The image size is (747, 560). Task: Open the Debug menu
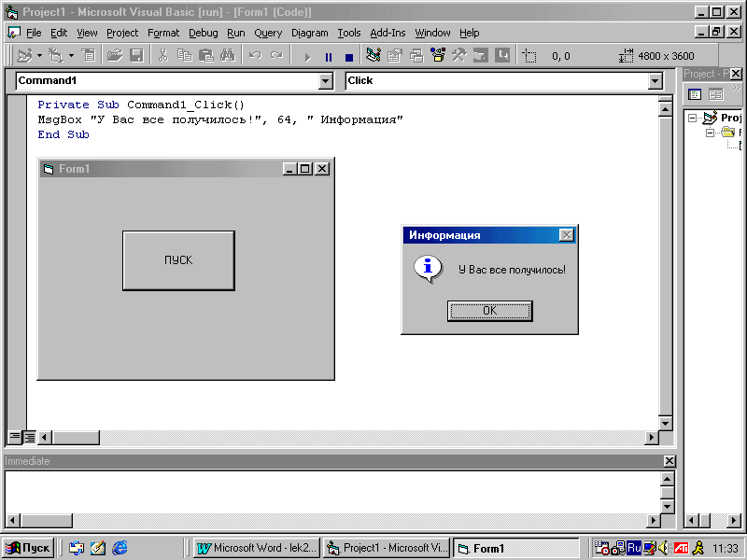[x=204, y=33]
